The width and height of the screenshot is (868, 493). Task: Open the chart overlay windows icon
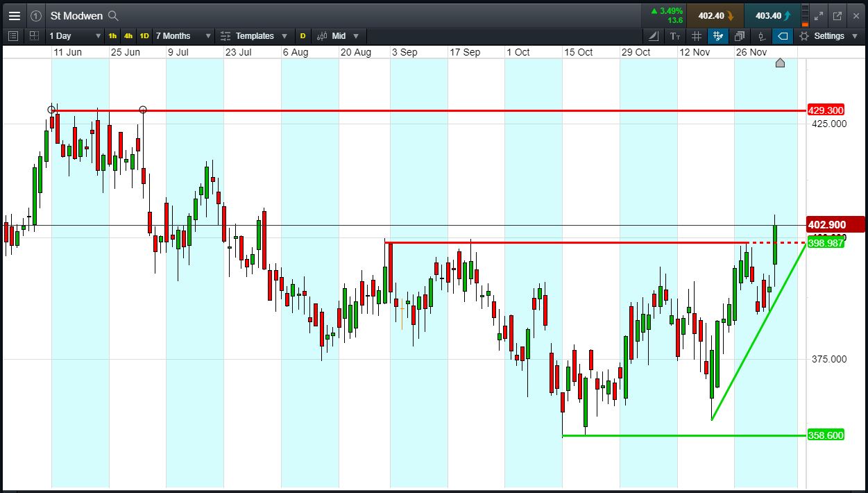coord(740,35)
